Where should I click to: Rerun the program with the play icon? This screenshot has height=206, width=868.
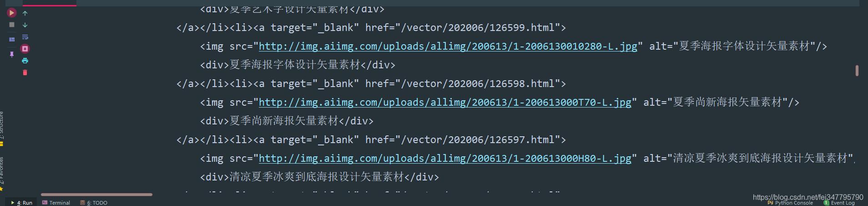(x=11, y=13)
